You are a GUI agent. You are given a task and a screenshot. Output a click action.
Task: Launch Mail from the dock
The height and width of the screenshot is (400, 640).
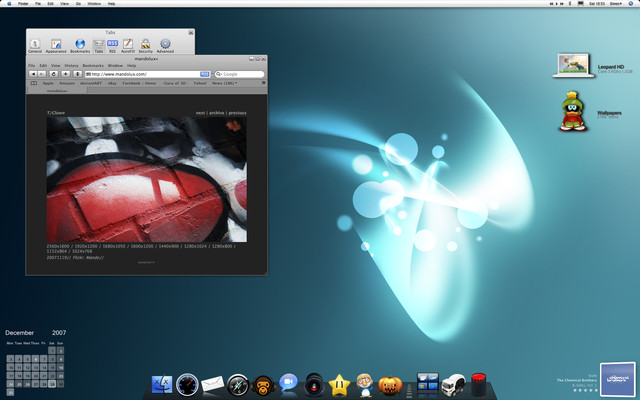tap(212, 384)
